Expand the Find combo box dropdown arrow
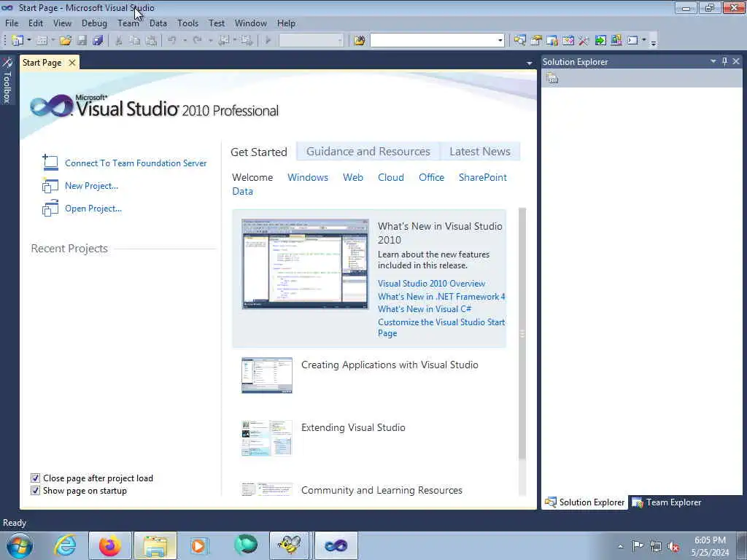 [500, 41]
